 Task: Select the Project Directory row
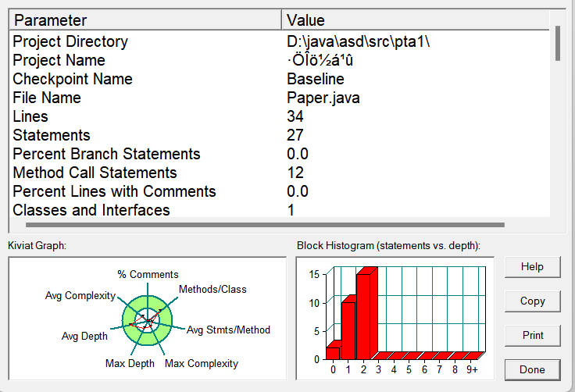70,41
